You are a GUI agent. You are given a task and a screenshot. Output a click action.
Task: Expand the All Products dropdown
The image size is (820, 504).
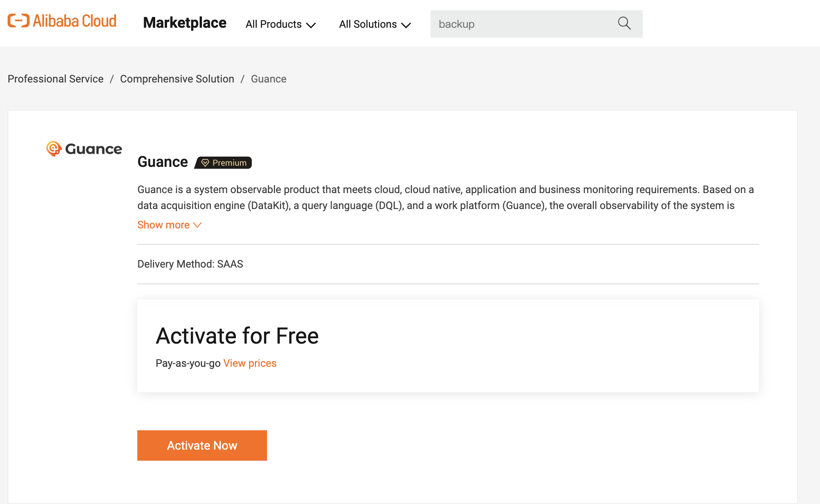(x=281, y=24)
